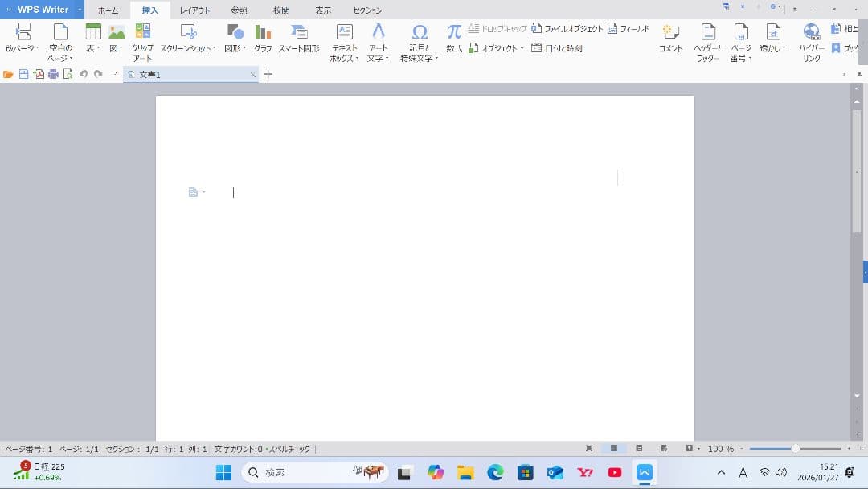The image size is (868, 489).
Task: Add a コメント comment to the document
Action: [670, 38]
